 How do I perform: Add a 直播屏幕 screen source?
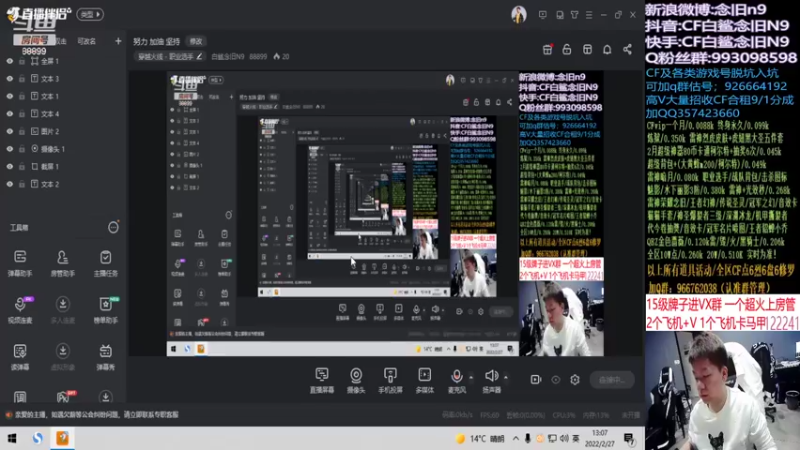click(x=322, y=380)
